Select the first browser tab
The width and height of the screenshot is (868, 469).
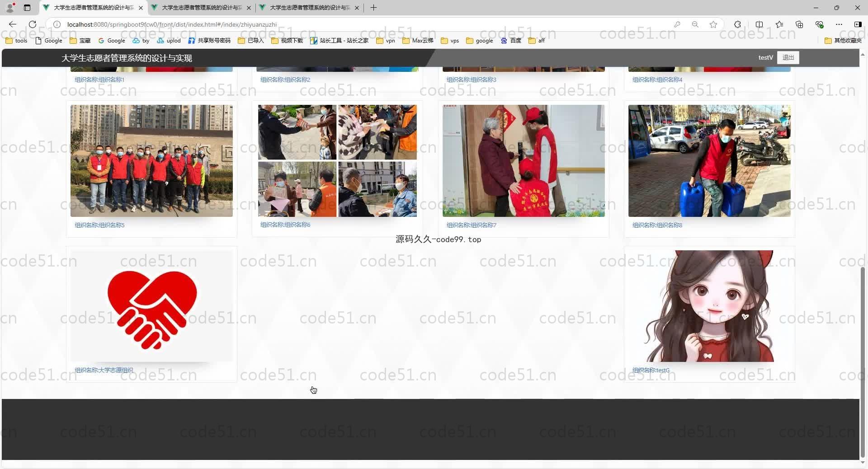pos(93,8)
